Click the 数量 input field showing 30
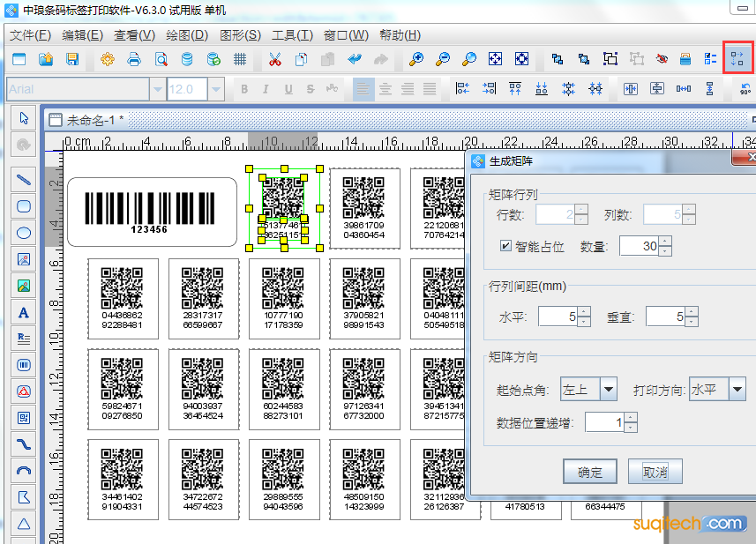The image size is (756, 544). [x=639, y=246]
